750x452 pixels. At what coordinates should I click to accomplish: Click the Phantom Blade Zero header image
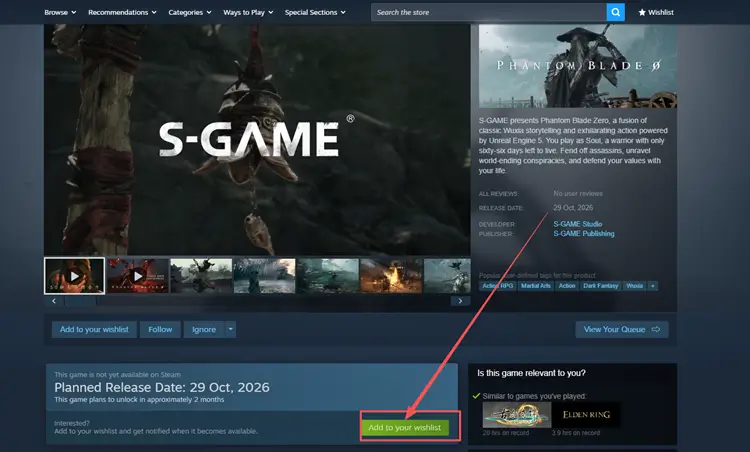[x=578, y=66]
